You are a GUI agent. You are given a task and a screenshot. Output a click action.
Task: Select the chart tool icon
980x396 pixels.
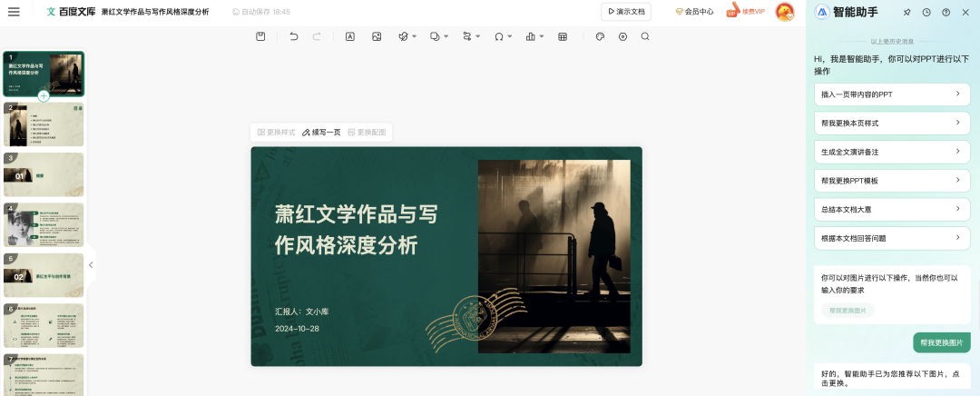coord(531,37)
